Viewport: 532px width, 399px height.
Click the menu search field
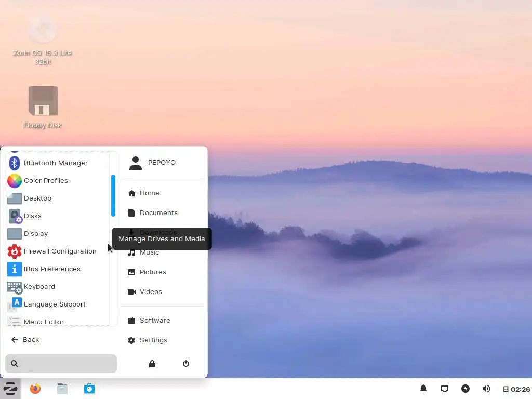(61, 364)
